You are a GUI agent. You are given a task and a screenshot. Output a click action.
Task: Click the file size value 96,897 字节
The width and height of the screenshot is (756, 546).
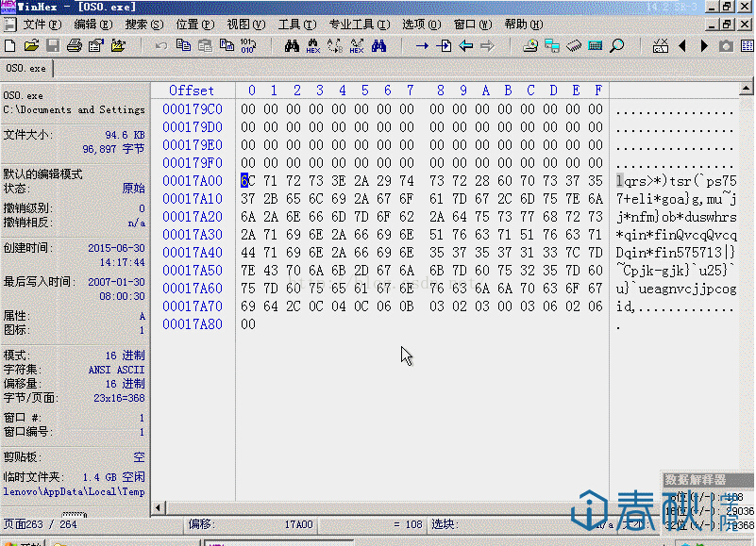[113, 149]
